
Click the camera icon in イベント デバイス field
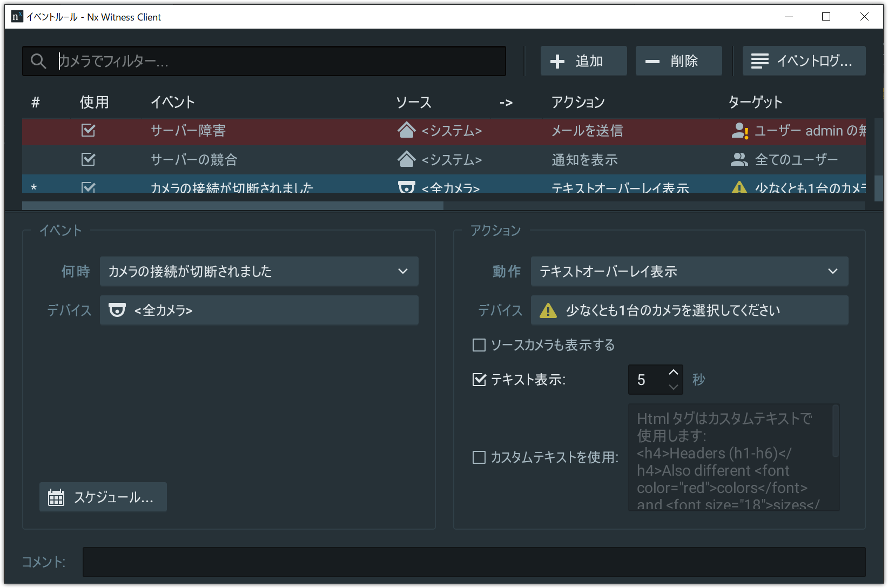(117, 310)
